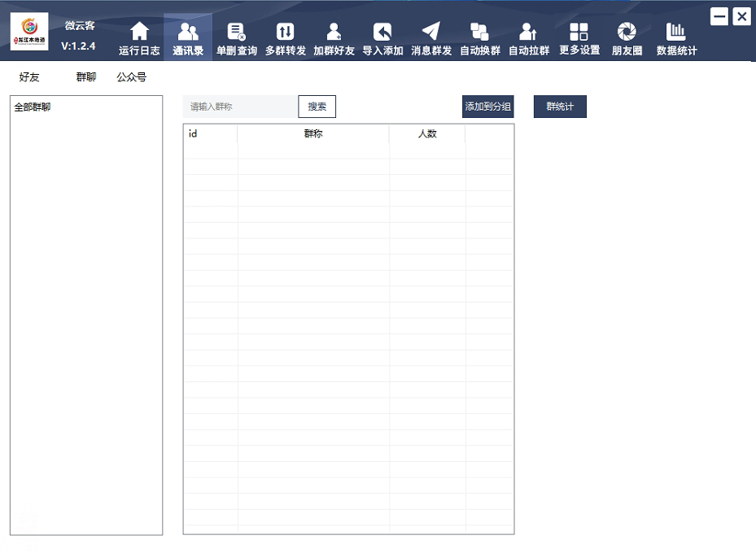Switch to the 群聊 tab
The image size is (756, 553).
[x=86, y=77]
